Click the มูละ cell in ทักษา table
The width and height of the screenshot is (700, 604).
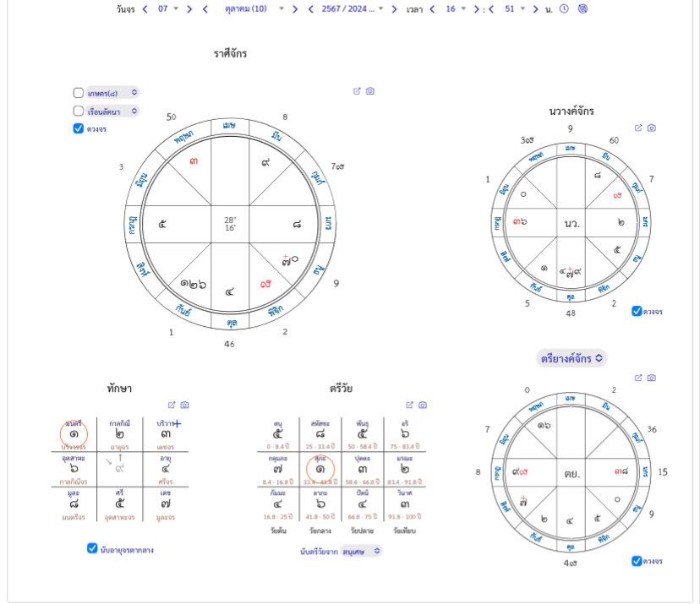coord(74,504)
